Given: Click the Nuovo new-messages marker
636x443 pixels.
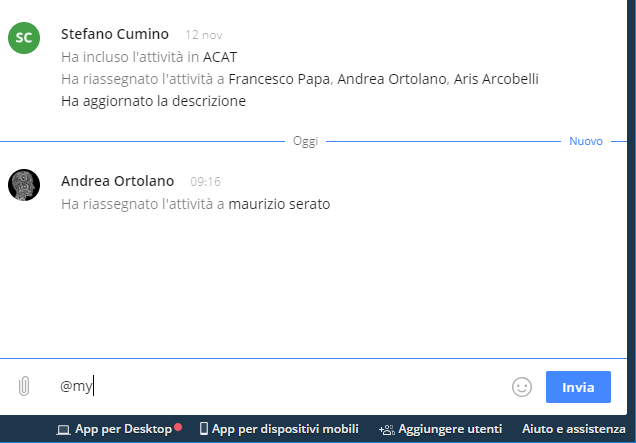Looking at the screenshot, I should (x=586, y=141).
